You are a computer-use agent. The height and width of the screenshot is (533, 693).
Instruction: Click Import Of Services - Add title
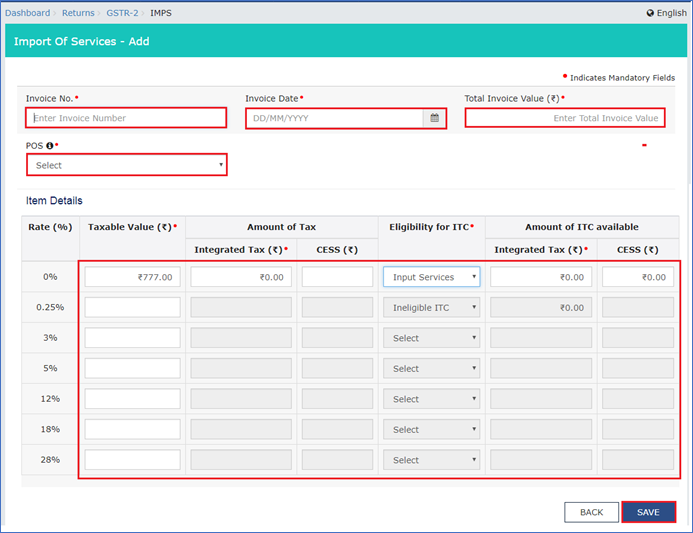pyautogui.click(x=82, y=41)
